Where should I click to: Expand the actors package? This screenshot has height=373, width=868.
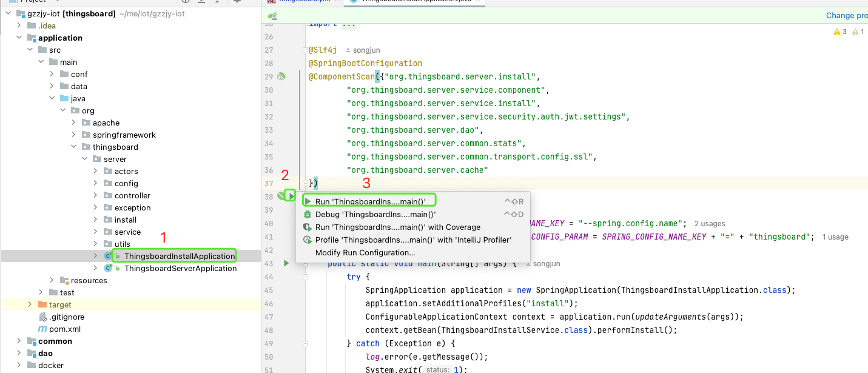pyautogui.click(x=96, y=171)
